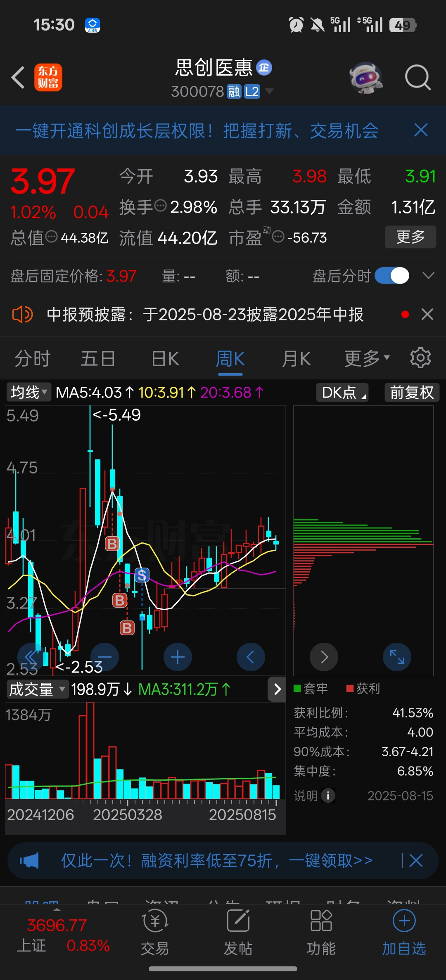446x980 pixels.
Task: Tap the blue 企 enterprise badge
Action: tap(264, 67)
